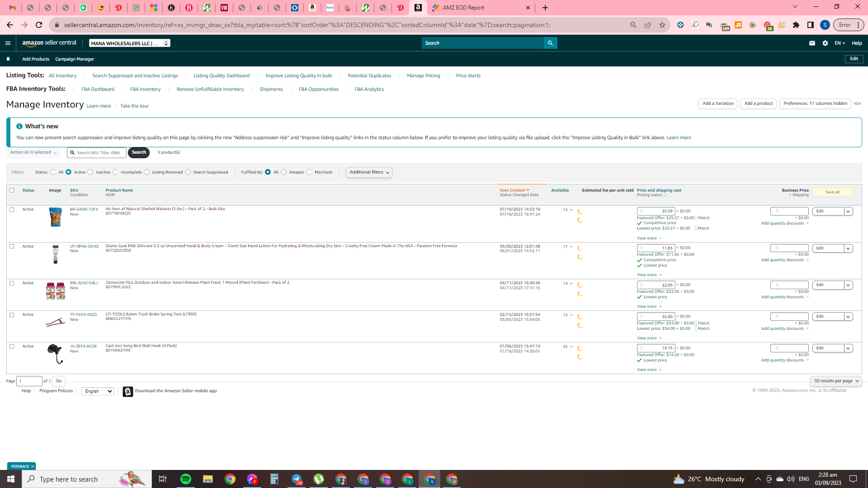Open the messages envelope icon

[x=812, y=43]
